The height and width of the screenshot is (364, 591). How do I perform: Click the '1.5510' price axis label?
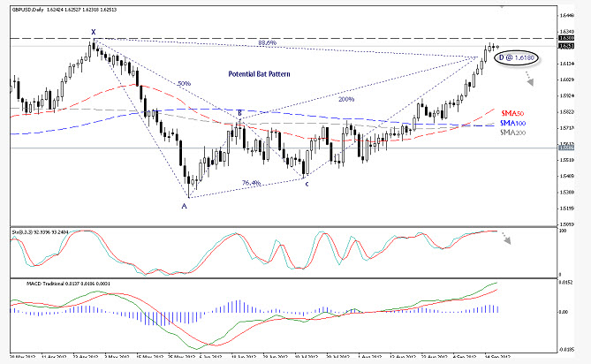click(x=567, y=160)
